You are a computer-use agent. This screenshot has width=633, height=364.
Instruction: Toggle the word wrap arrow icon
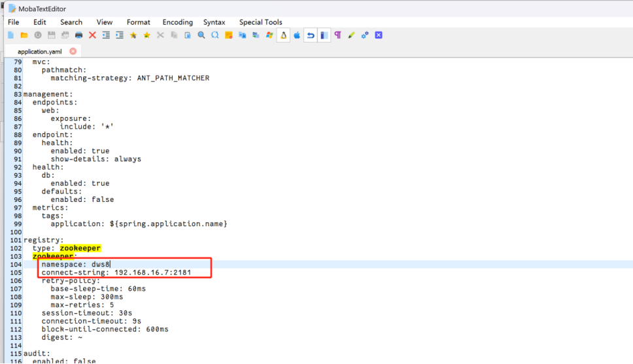[311, 35]
